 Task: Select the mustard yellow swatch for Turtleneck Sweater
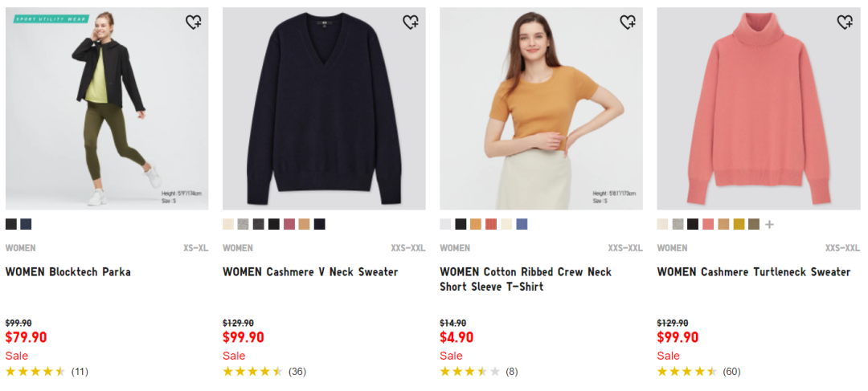point(739,224)
